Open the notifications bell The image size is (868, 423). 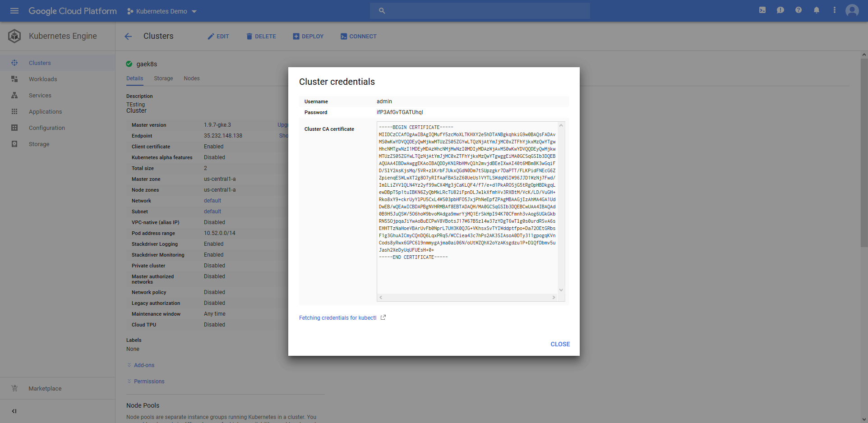(x=817, y=10)
